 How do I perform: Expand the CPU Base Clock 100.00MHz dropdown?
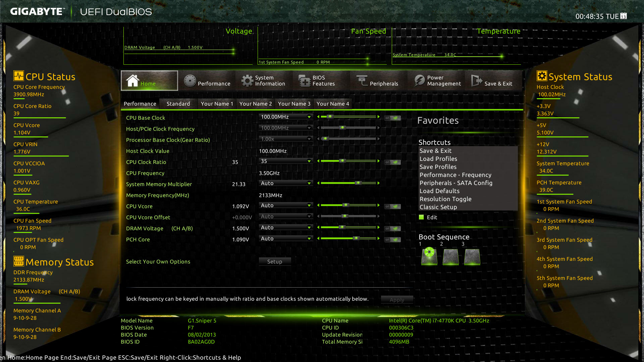(286, 117)
